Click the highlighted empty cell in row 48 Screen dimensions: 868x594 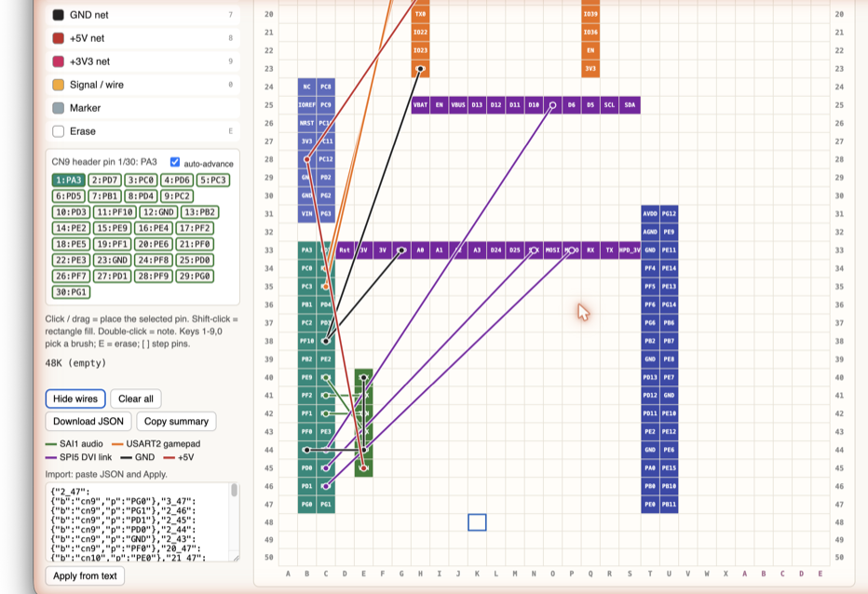477,522
